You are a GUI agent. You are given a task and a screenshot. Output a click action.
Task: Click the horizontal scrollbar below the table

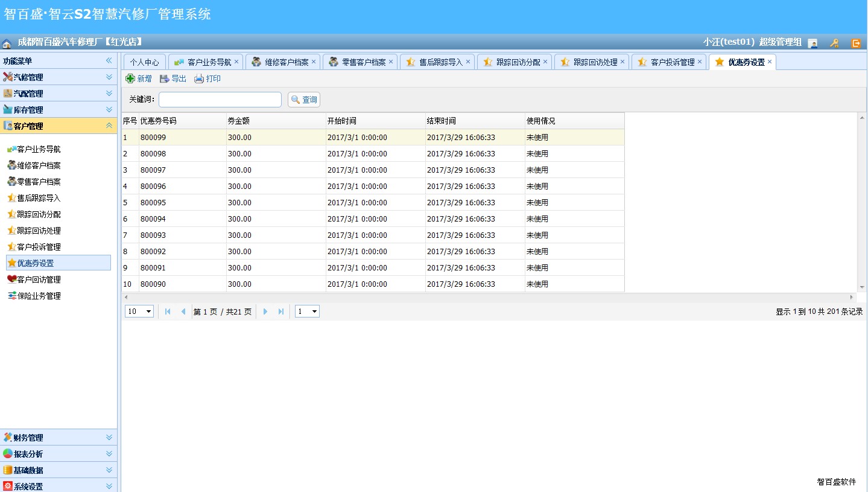tap(489, 297)
